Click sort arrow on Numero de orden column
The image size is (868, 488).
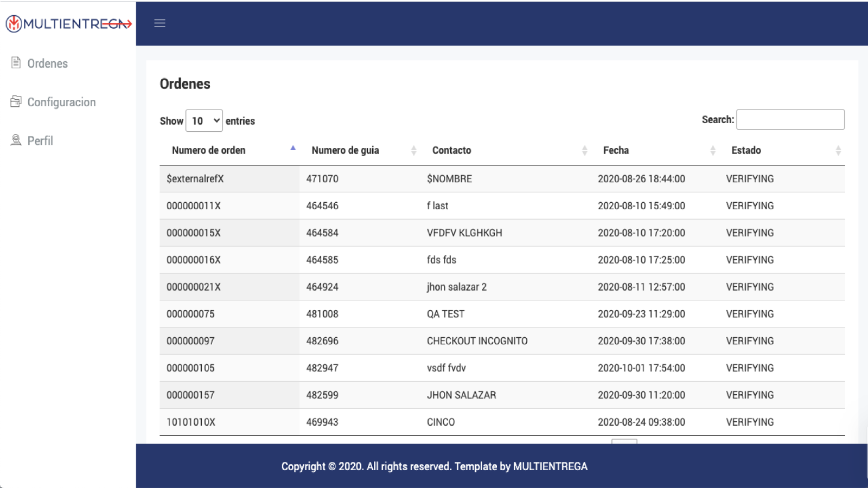pos(293,148)
